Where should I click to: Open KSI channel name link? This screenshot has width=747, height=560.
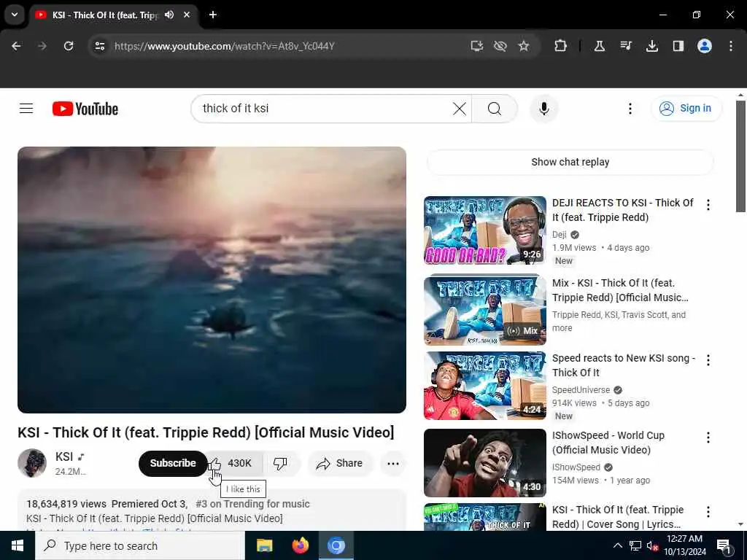tap(64, 456)
